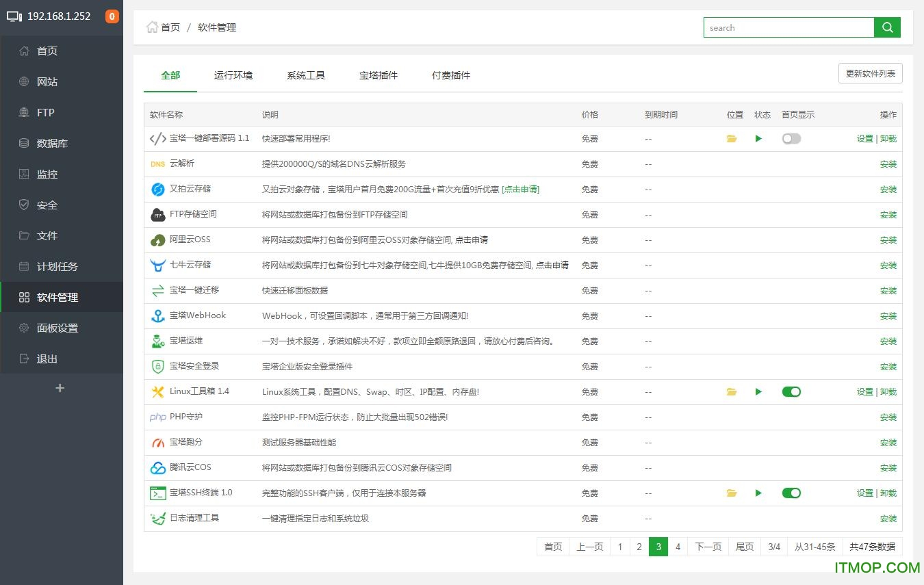Select the FTP icon in the sidebar

tap(26, 112)
